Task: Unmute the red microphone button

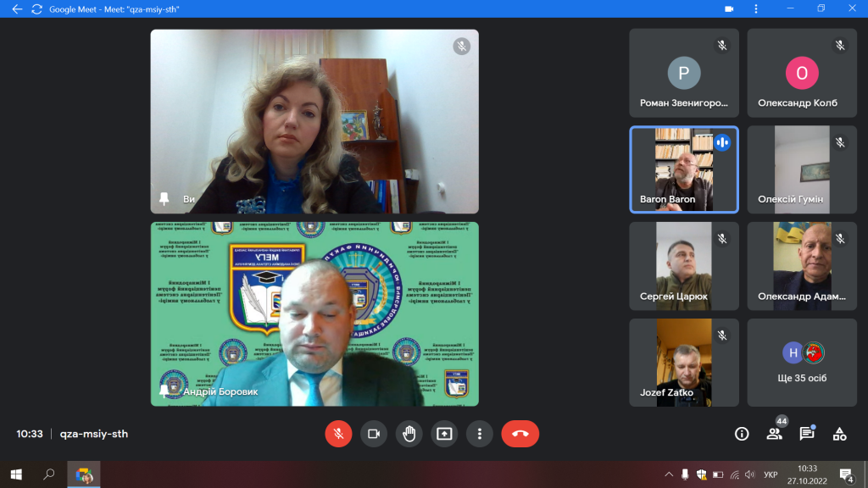Action: (x=338, y=434)
